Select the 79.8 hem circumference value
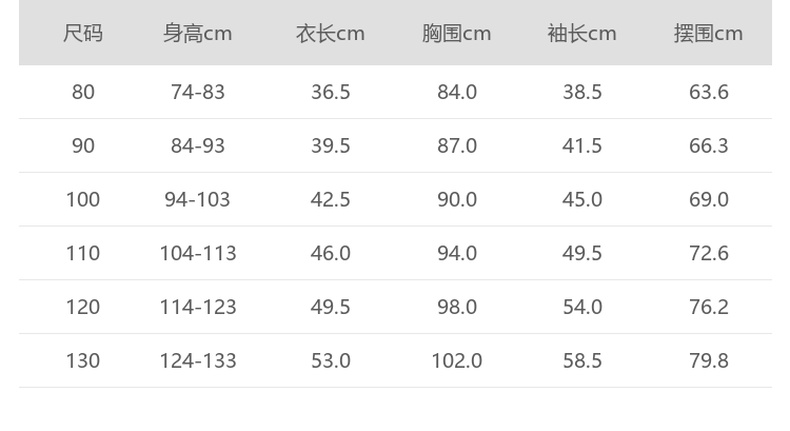The height and width of the screenshot is (431, 790). (x=709, y=360)
